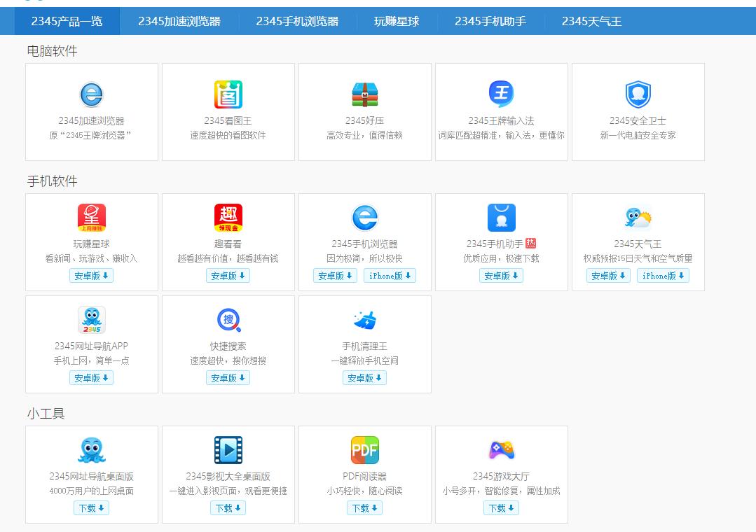
Task: Download 手机清理王 安卓版
Action: (365, 378)
